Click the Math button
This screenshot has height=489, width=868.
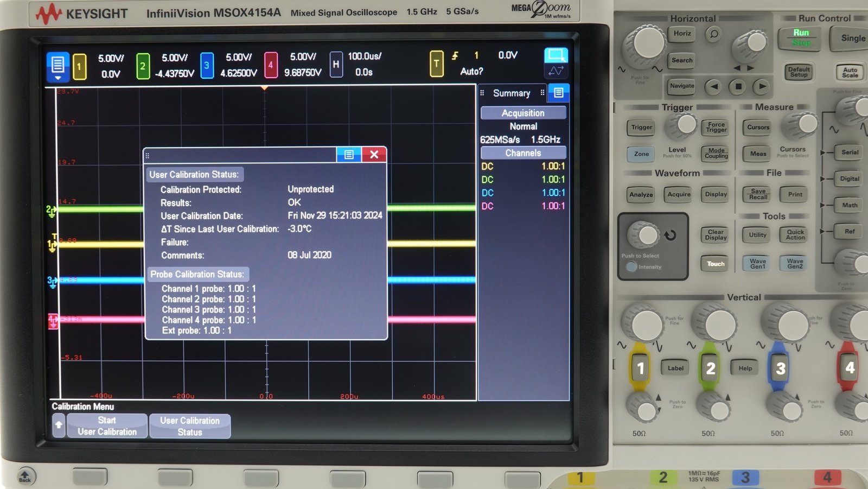(x=850, y=205)
